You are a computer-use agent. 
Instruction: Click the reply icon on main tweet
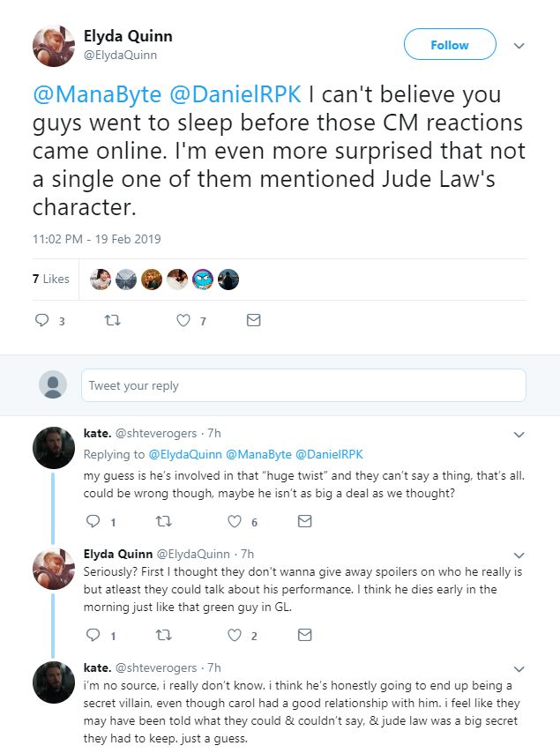[42, 321]
